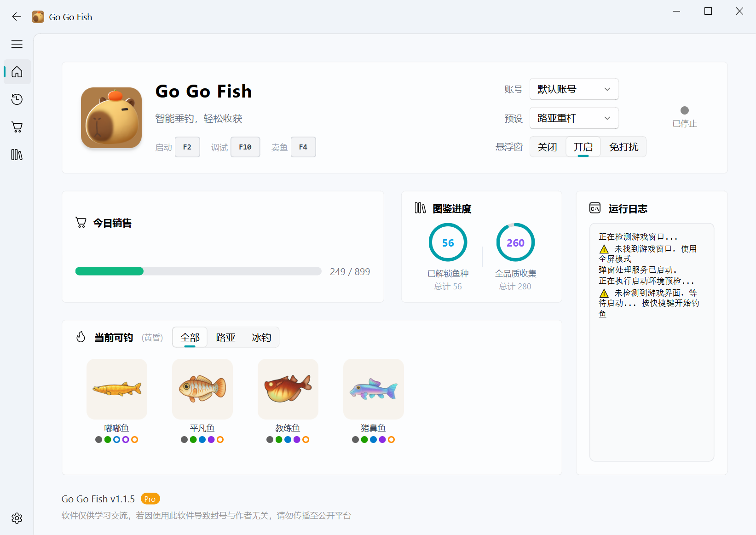Open the shopping cart sidebar icon
The height and width of the screenshot is (535, 756).
pyautogui.click(x=17, y=127)
